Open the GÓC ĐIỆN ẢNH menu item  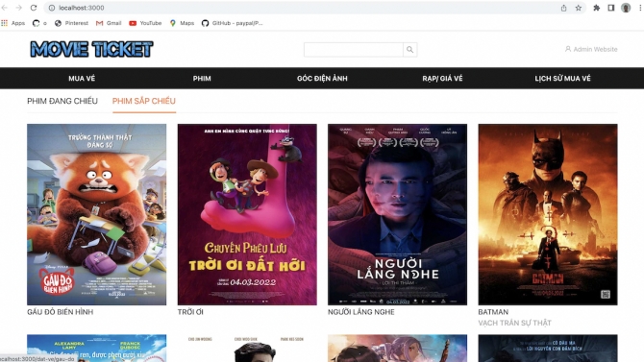tap(322, 79)
